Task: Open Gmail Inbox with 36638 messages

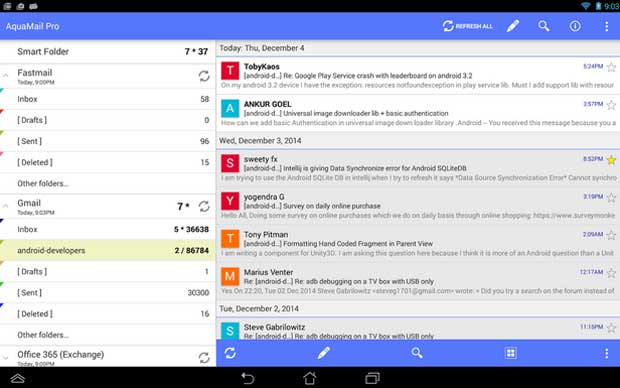Action: point(108,229)
